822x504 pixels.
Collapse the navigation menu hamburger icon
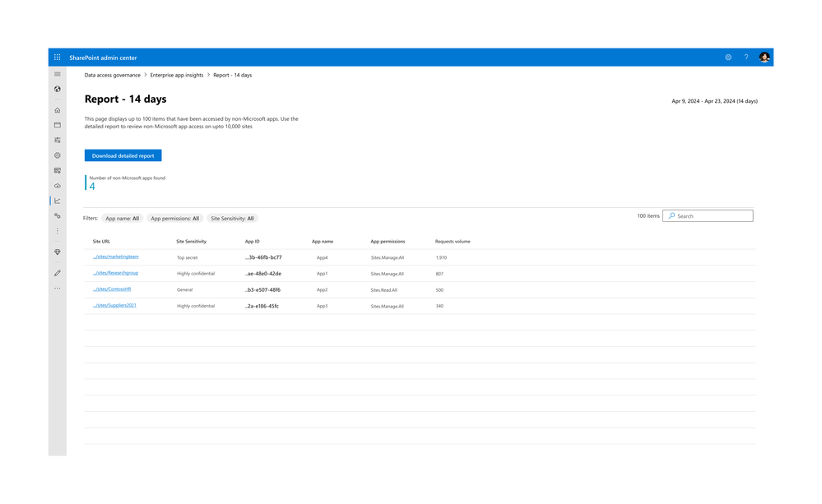57,74
